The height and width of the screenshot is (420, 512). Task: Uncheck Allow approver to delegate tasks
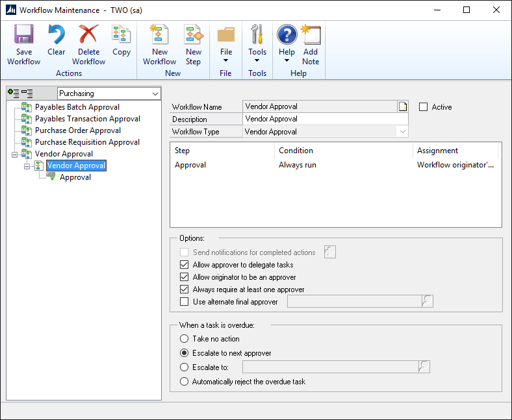pyautogui.click(x=185, y=265)
